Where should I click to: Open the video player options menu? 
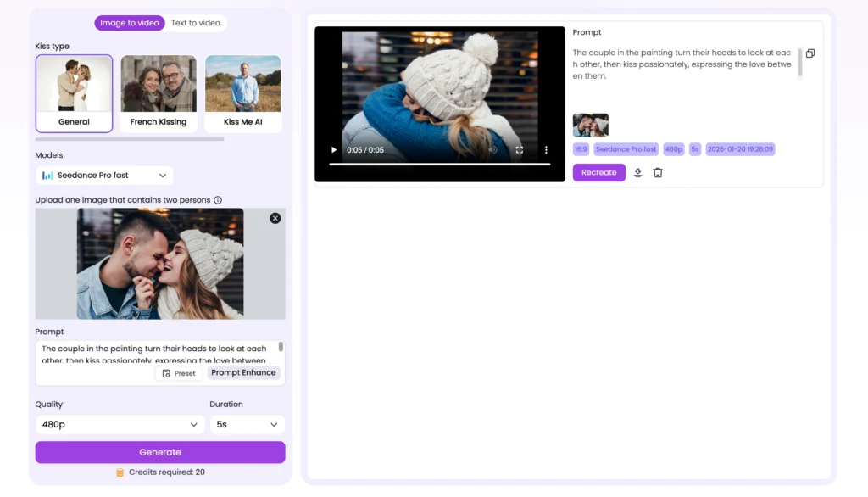point(546,149)
